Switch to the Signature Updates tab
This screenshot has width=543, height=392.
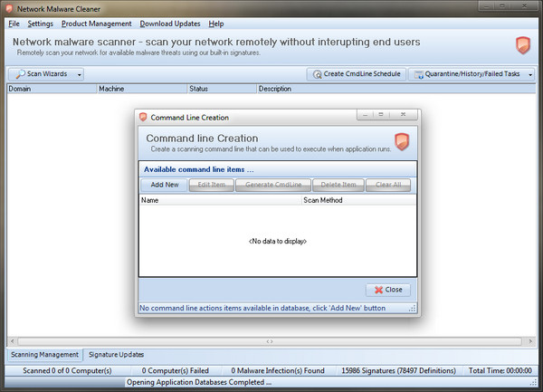click(x=116, y=354)
